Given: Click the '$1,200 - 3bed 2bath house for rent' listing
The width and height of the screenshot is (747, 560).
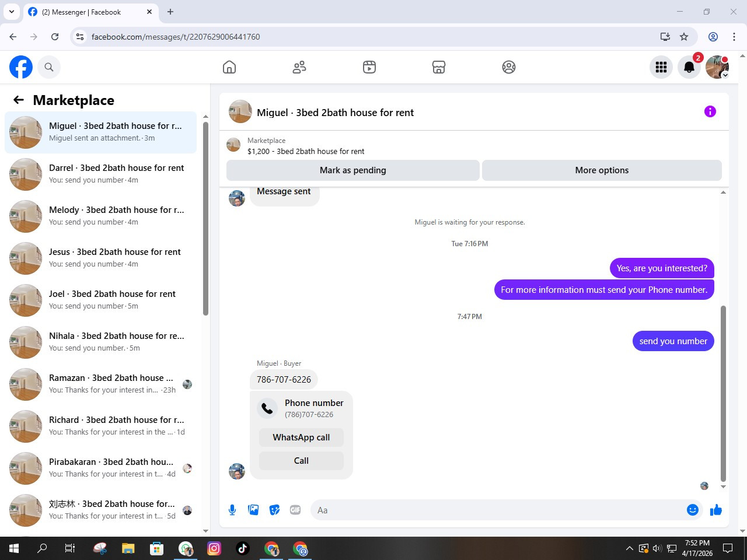Looking at the screenshot, I should click(x=306, y=151).
